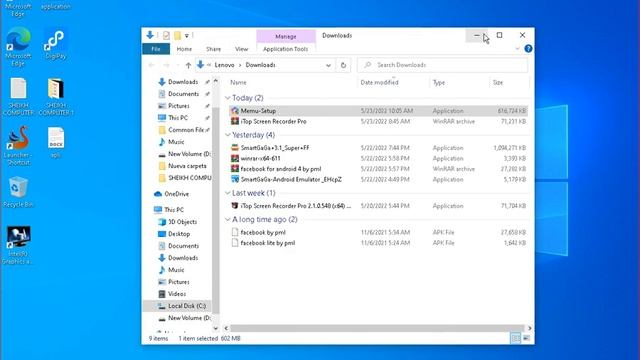Open pinned Documents in Quick access
This screenshot has width=640, height=360.
click(x=183, y=94)
